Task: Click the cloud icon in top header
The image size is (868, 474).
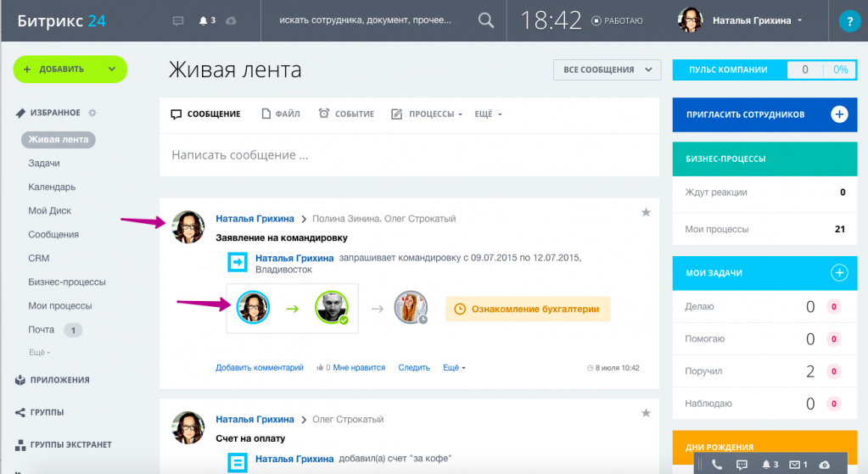Action: coord(232,21)
